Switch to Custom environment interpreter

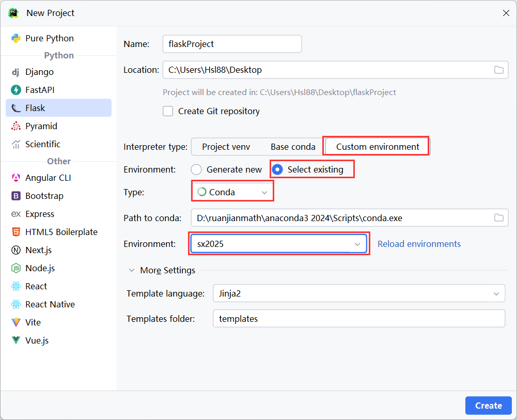[378, 147]
